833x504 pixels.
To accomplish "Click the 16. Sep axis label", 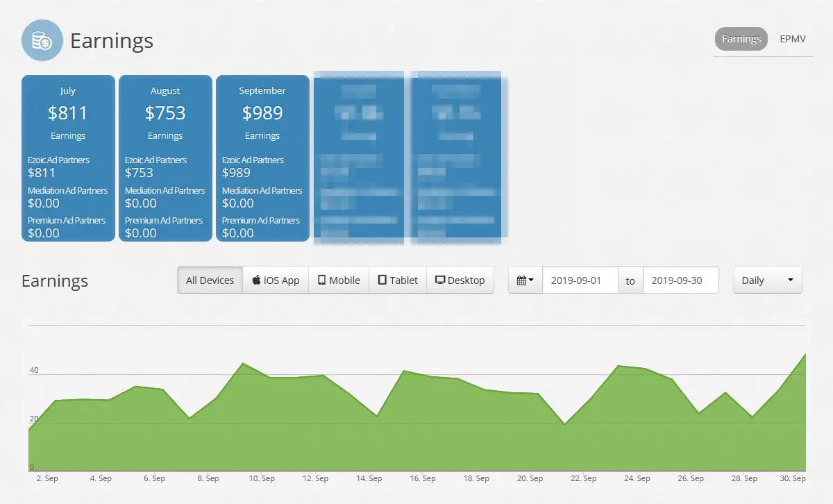I will click(x=423, y=478).
